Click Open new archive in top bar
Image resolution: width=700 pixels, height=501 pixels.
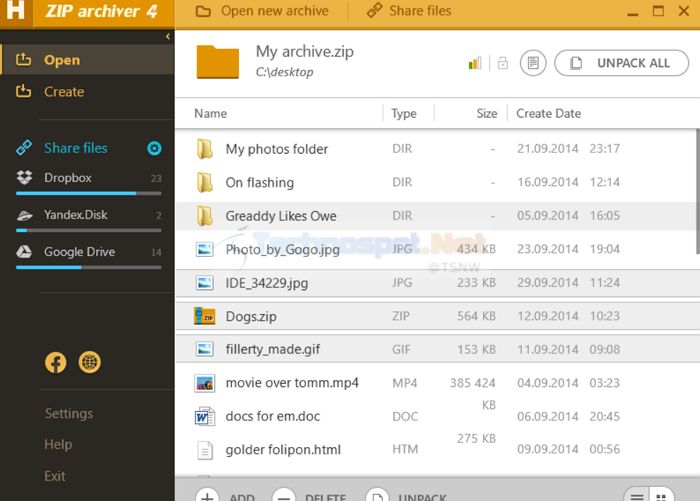(x=262, y=11)
